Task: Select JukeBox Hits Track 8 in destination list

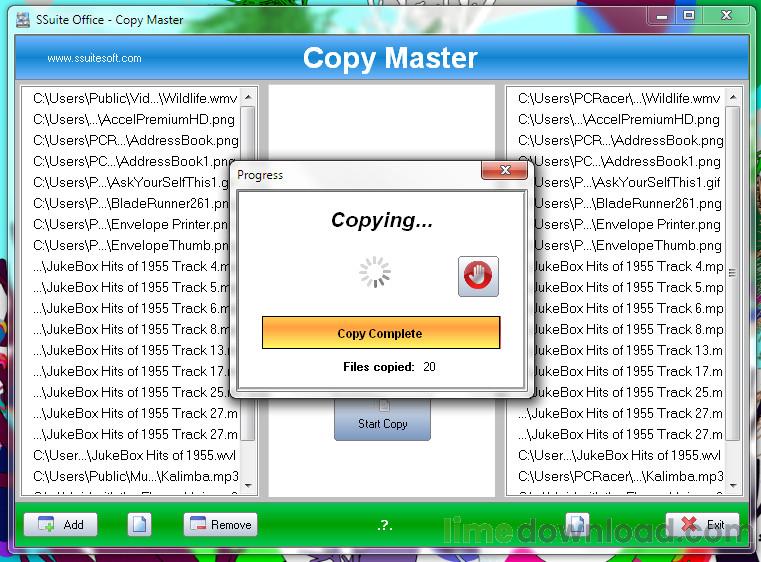Action: pos(629,329)
